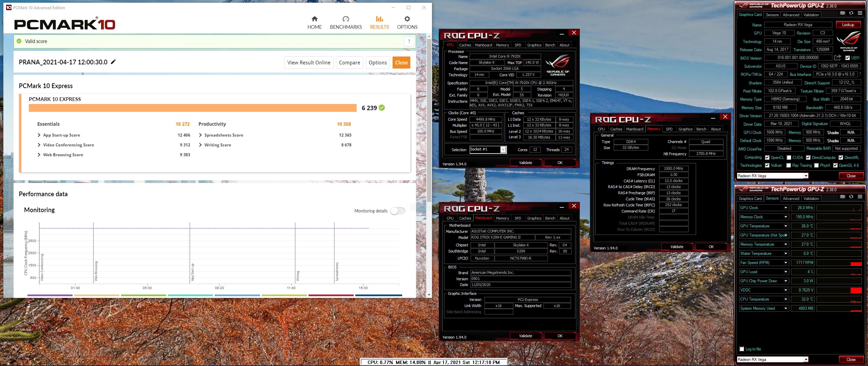Click the ROG logo in GPU-Z

(849, 41)
